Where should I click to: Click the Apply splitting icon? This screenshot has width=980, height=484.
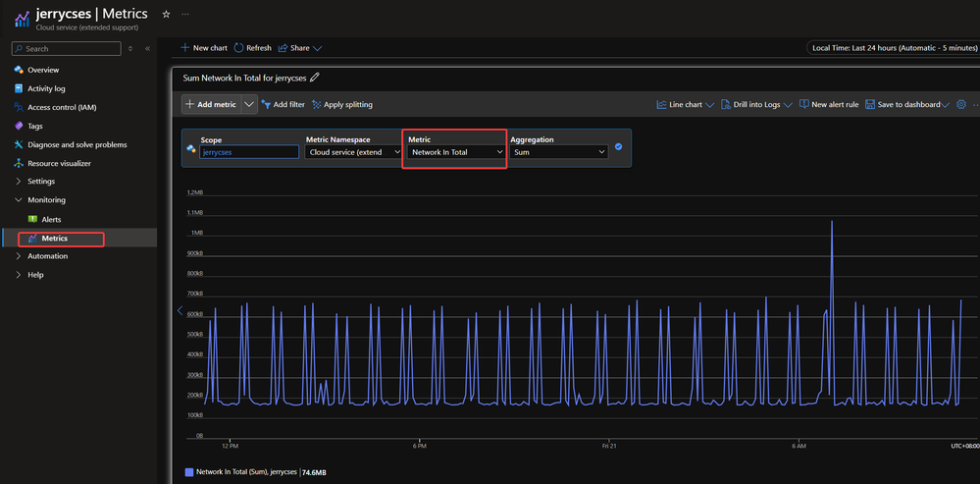click(x=316, y=104)
